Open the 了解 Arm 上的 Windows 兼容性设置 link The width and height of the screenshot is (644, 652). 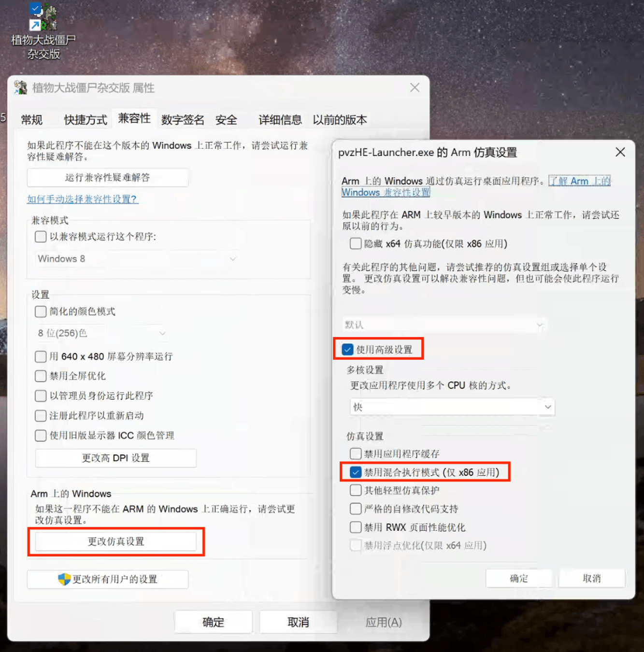(x=579, y=181)
